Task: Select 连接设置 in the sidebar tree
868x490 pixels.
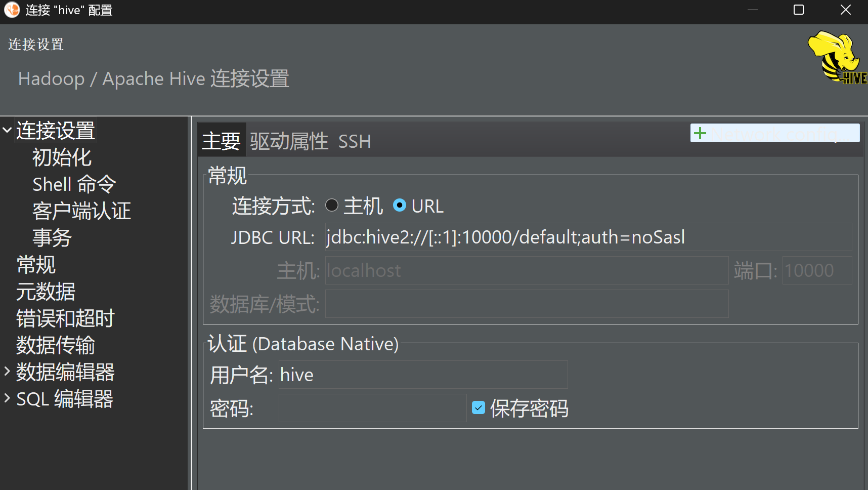Action: pyautogui.click(x=56, y=130)
